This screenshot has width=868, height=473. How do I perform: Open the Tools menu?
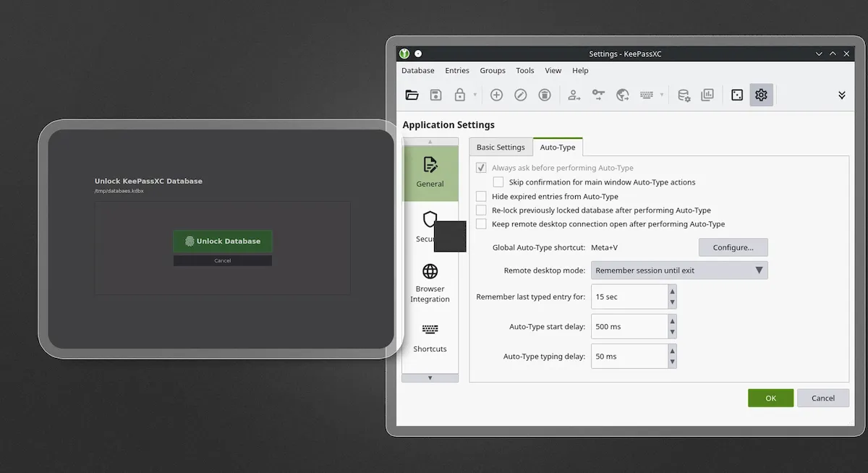(525, 71)
